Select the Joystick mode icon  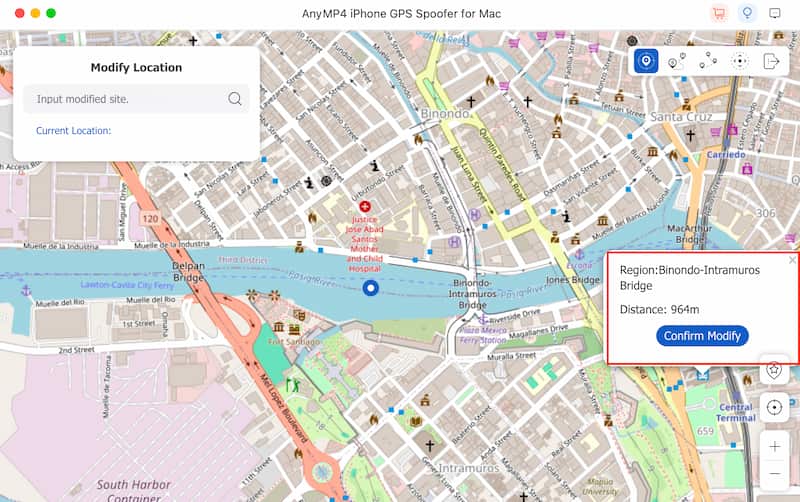pos(740,61)
